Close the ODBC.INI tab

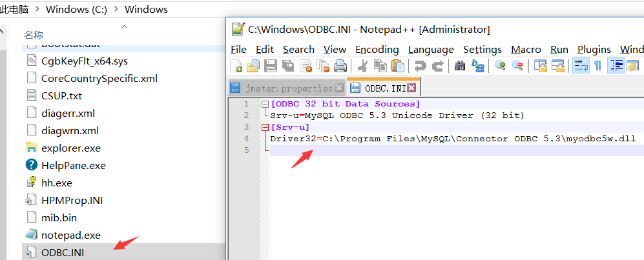[411, 88]
